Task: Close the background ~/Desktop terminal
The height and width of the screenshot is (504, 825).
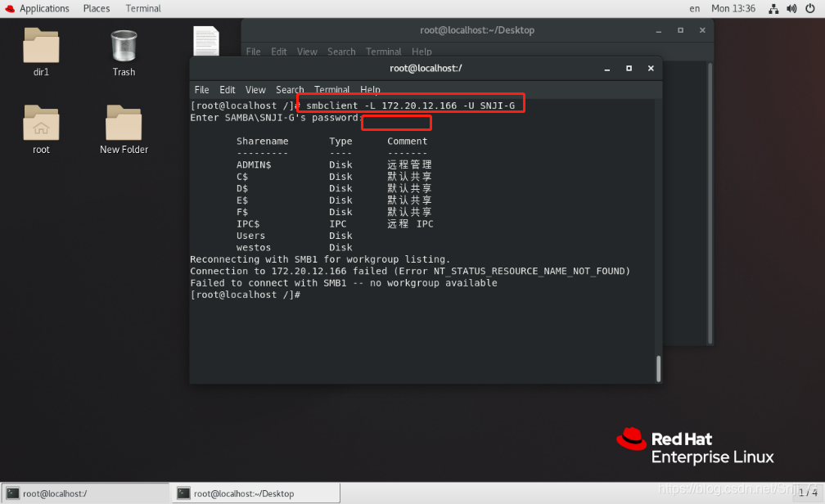Action: [x=702, y=30]
